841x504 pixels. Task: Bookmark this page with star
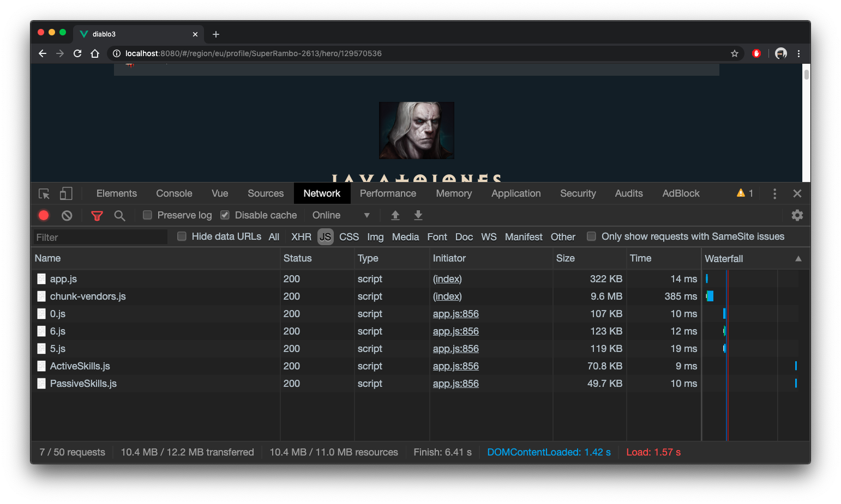coord(735,53)
